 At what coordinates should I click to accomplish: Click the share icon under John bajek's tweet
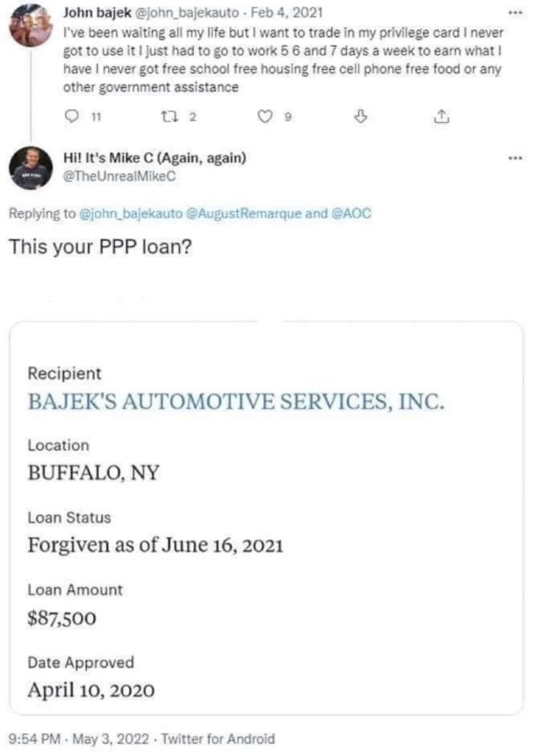pos(442,116)
